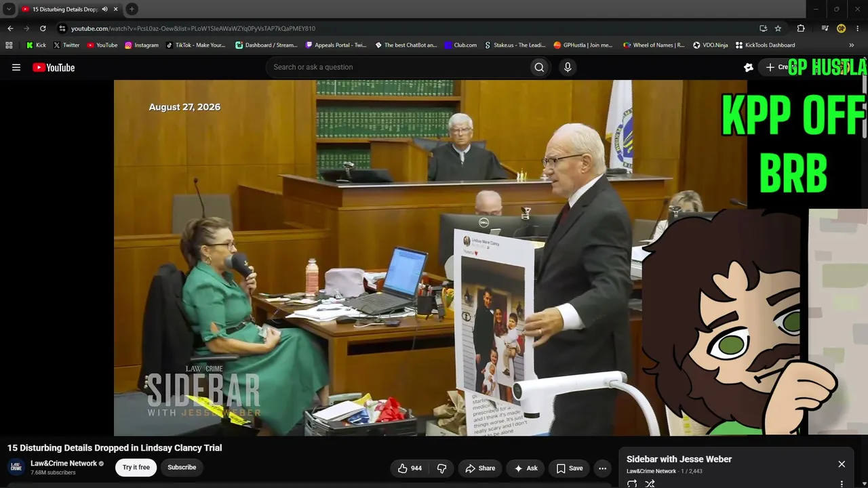Click the courtroom video player
Viewport: 868px width, 488px height.
(430, 258)
